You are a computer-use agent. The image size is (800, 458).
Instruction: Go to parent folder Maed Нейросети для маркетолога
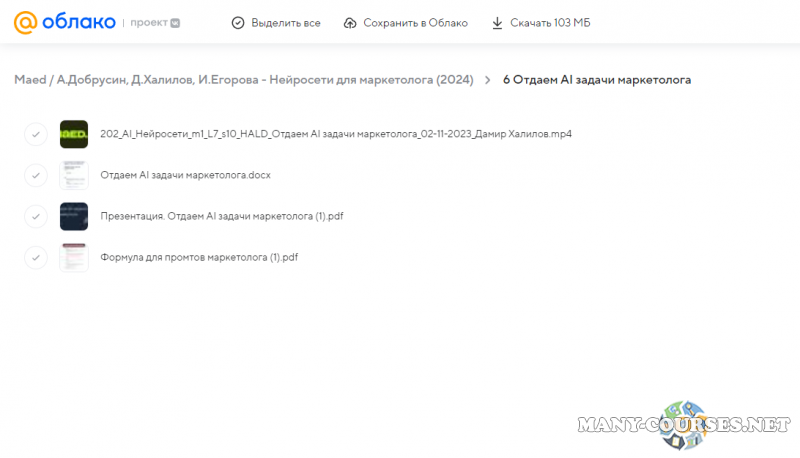244,79
